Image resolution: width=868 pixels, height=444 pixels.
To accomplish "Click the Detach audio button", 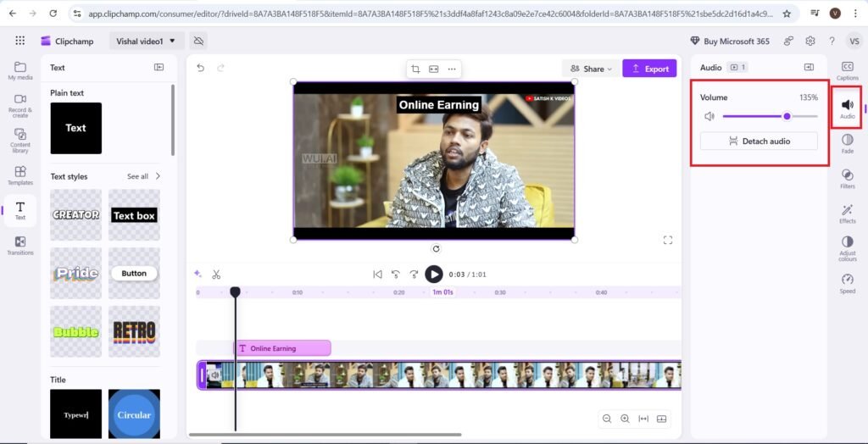I will [x=759, y=142].
